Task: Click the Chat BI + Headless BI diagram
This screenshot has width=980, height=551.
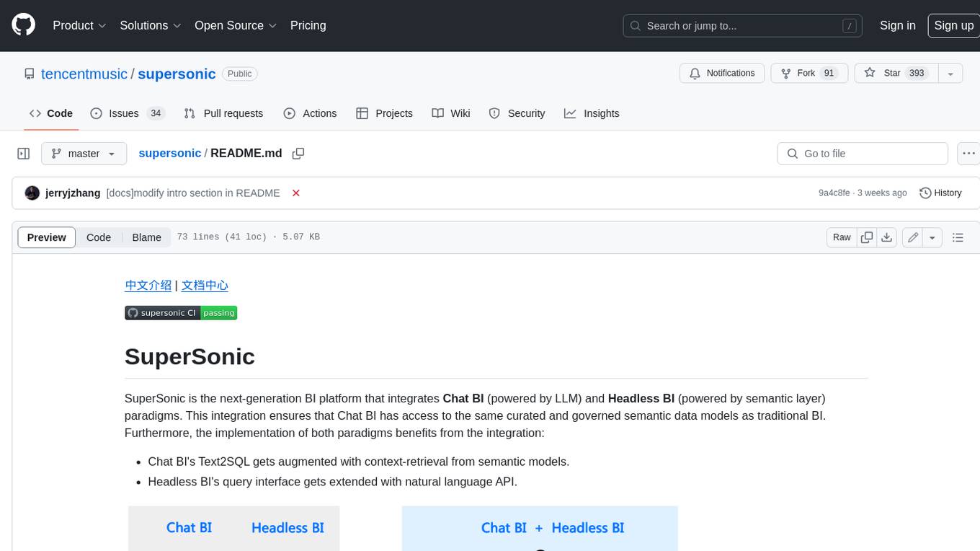Action: point(540,529)
